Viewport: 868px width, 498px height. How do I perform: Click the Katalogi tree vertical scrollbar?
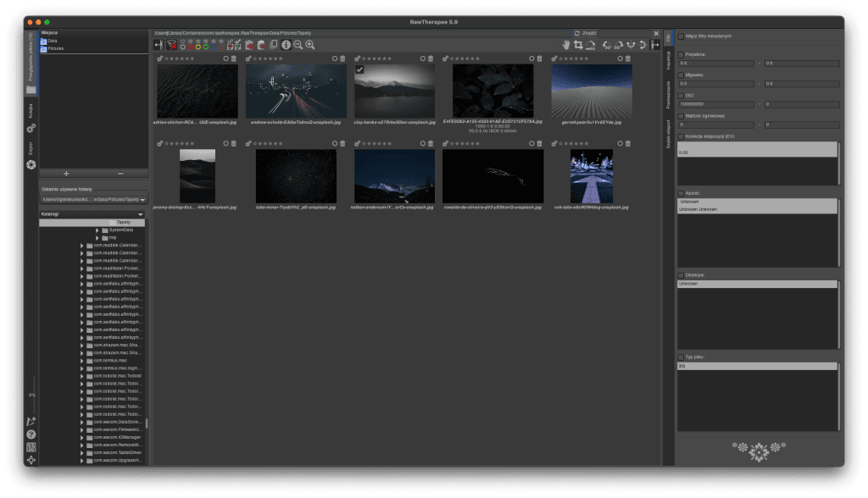(x=147, y=423)
